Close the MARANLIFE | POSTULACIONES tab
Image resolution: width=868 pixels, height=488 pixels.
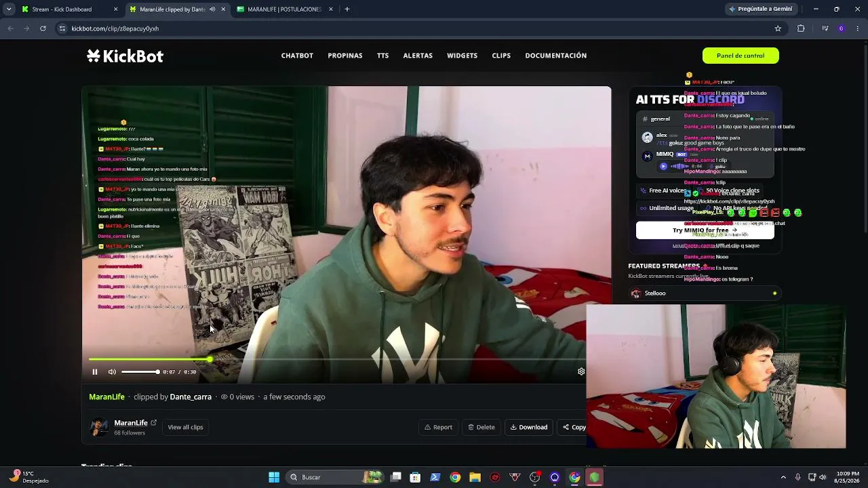[331, 9]
